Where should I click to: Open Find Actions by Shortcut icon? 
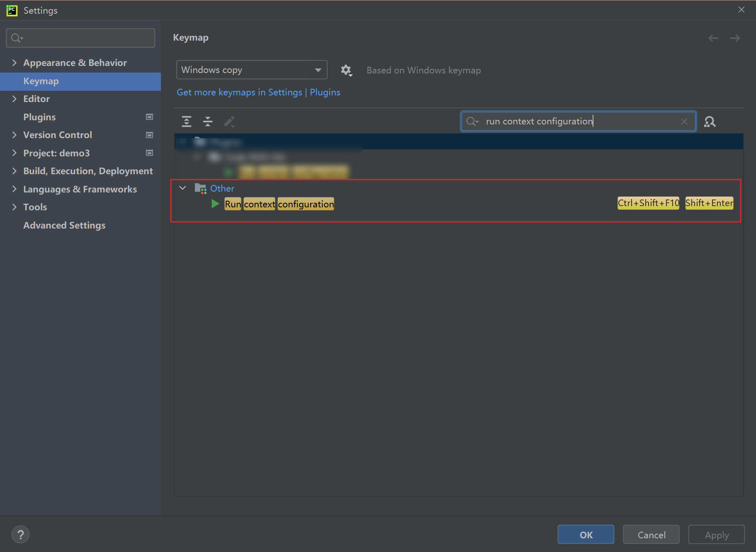(710, 122)
